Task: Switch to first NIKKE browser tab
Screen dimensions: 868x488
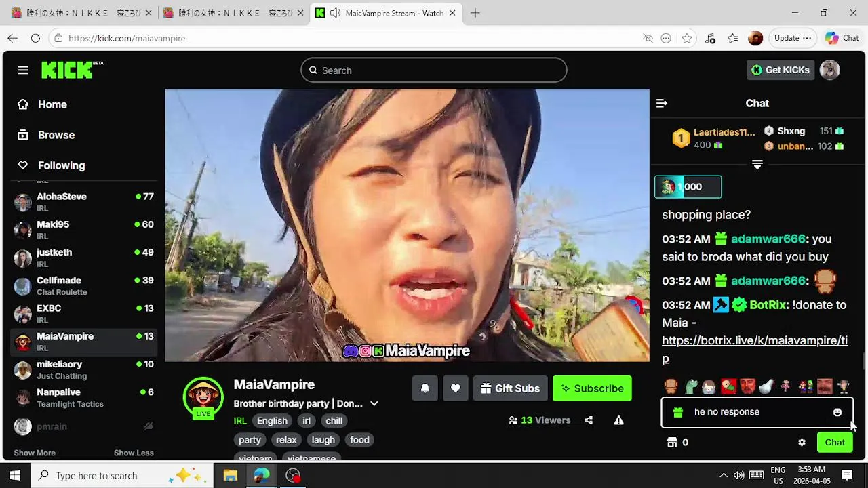Action: [83, 13]
